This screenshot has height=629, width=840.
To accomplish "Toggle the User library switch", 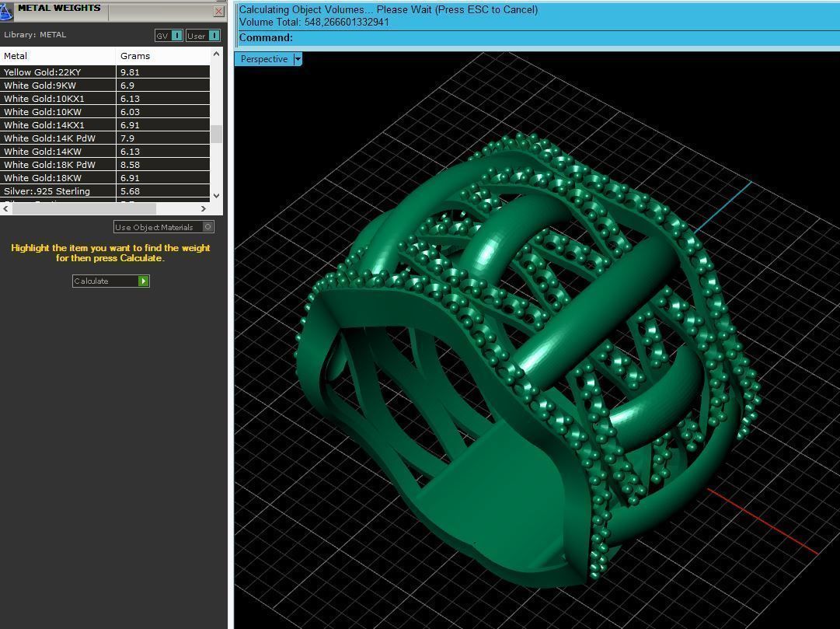I will [214, 36].
